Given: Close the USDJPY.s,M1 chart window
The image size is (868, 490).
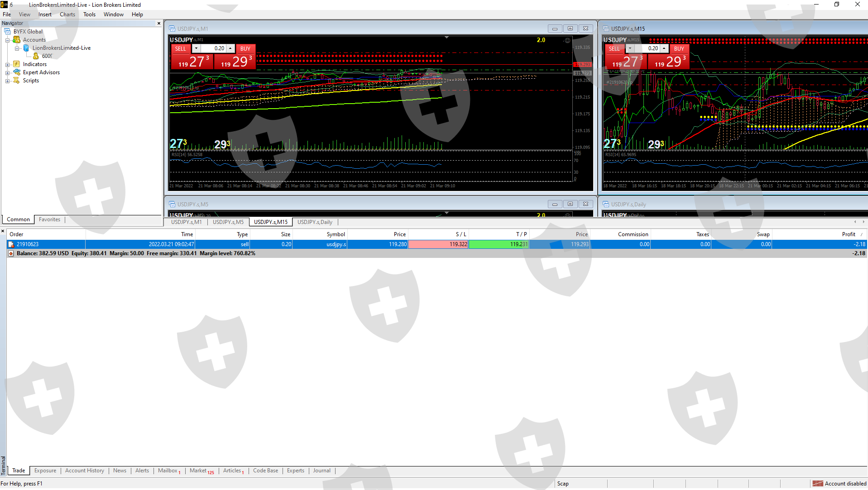Looking at the screenshot, I should coord(585,29).
